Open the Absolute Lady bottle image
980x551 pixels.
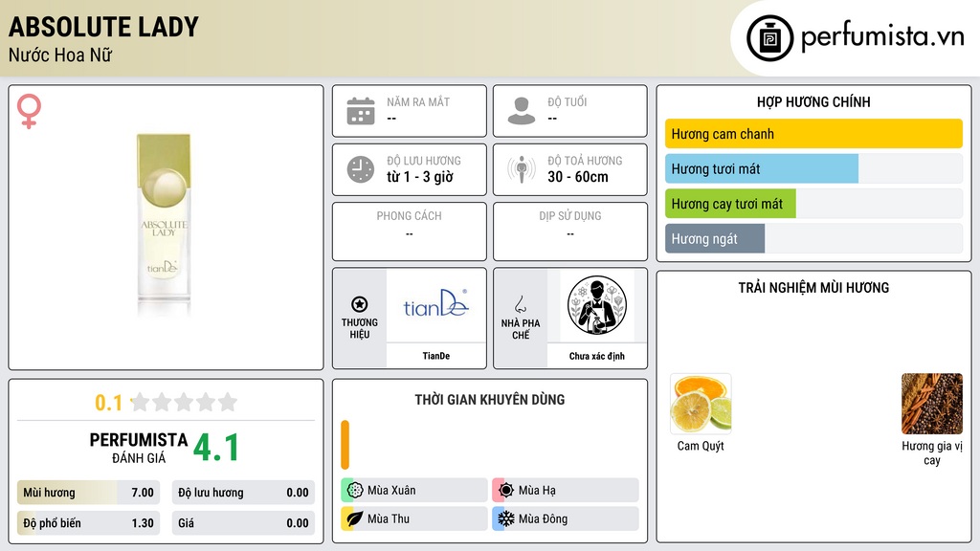(x=164, y=225)
